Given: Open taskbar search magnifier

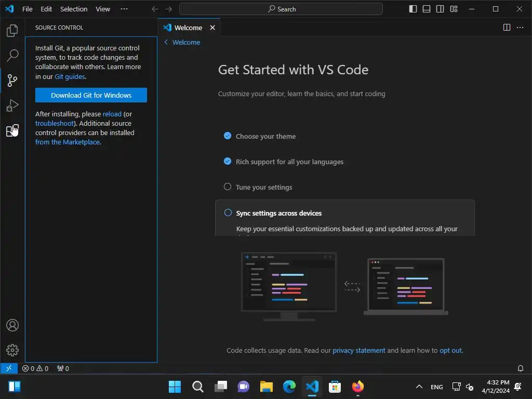Looking at the screenshot, I should coord(197,387).
